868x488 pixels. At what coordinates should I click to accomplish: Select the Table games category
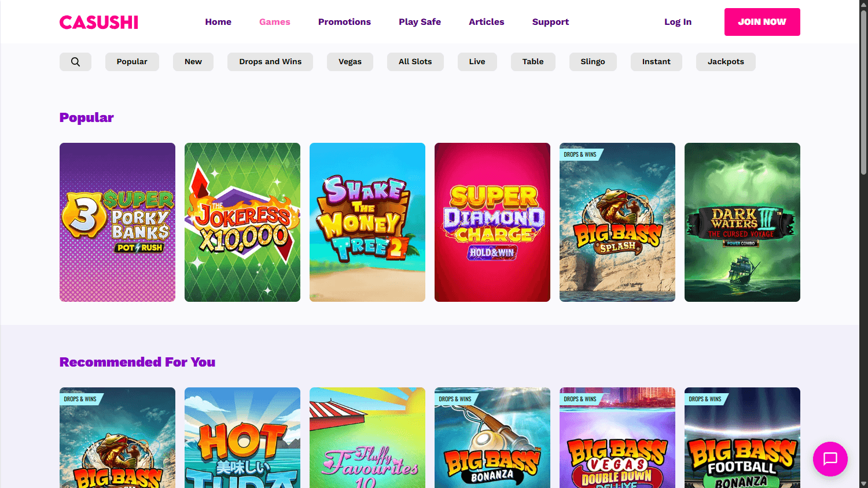coord(533,62)
